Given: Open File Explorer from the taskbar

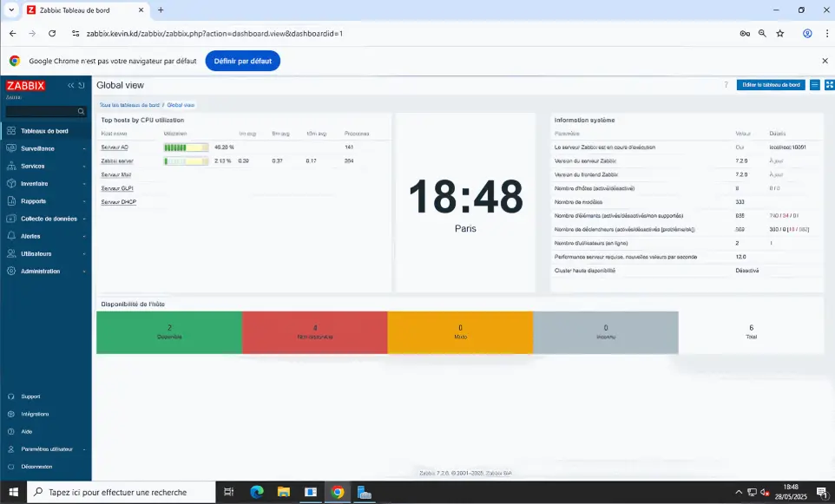Looking at the screenshot, I should tap(283, 493).
